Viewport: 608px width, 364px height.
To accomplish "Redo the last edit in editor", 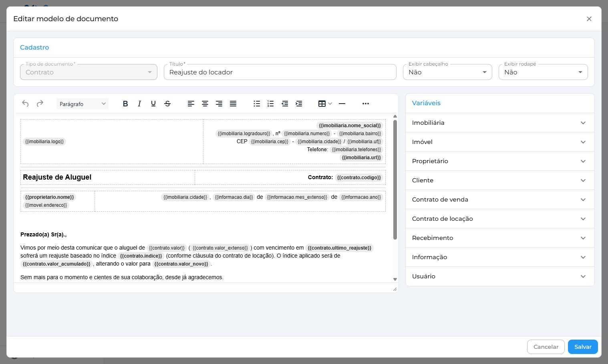I will point(40,104).
